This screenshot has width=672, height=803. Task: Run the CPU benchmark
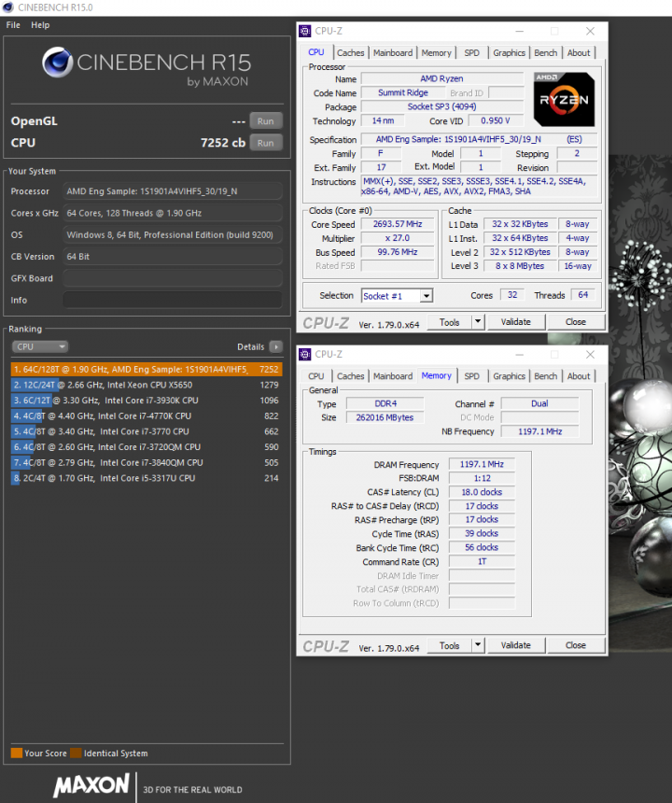266,143
